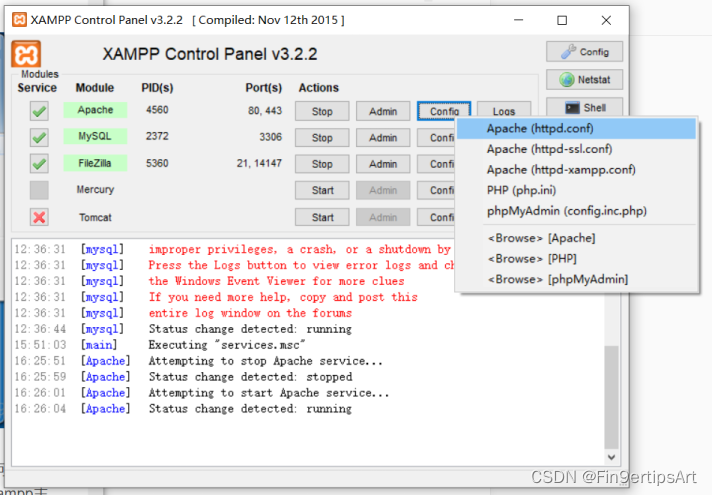Open the Apache Logs button
The image size is (712, 495).
coord(504,109)
